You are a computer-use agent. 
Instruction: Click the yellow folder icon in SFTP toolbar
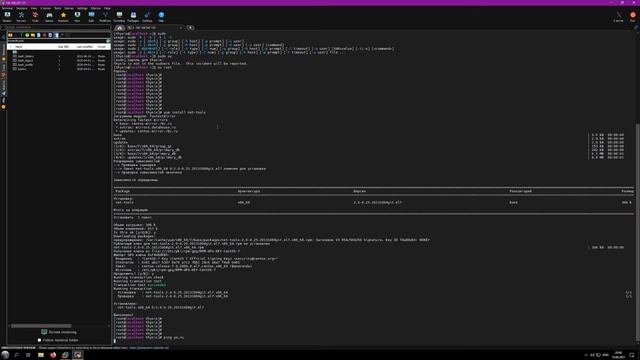(33, 36)
